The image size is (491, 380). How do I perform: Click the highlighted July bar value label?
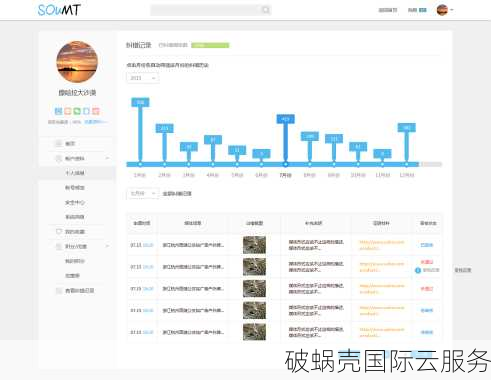coord(285,119)
